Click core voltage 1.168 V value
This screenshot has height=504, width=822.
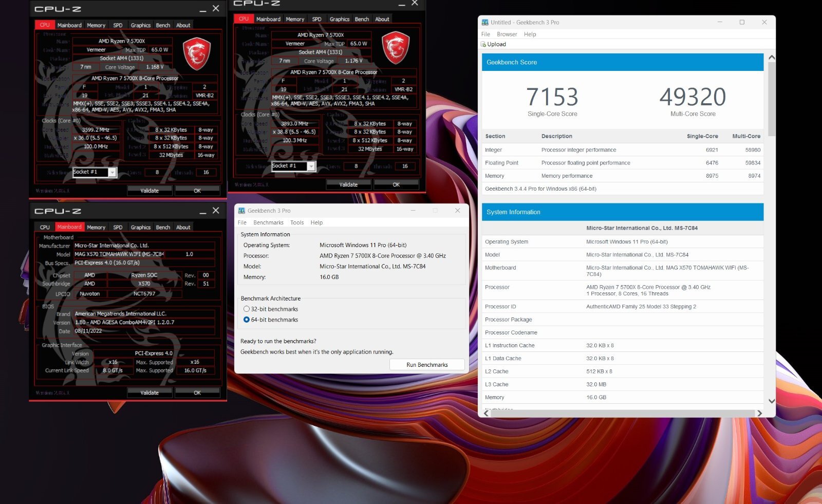pos(155,67)
